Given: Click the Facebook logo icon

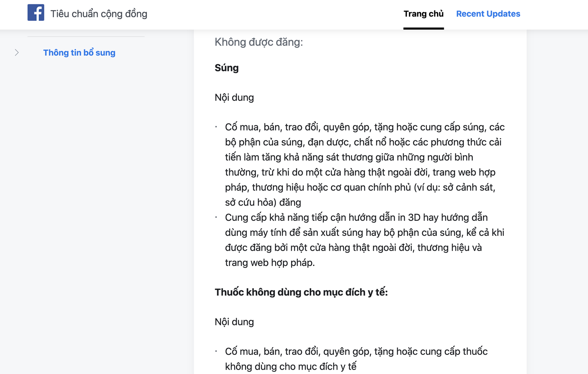Looking at the screenshot, I should (x=36, y=13).
